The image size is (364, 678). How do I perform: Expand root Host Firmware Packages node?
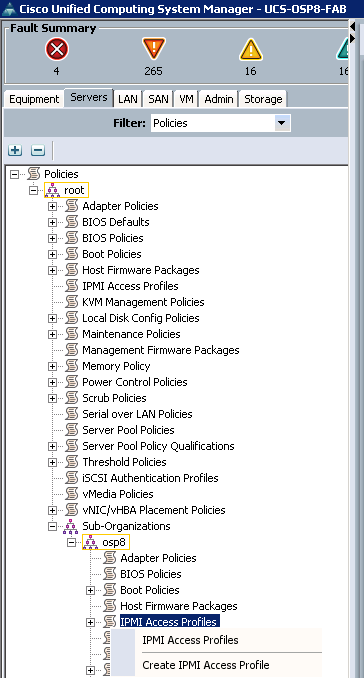52,270
